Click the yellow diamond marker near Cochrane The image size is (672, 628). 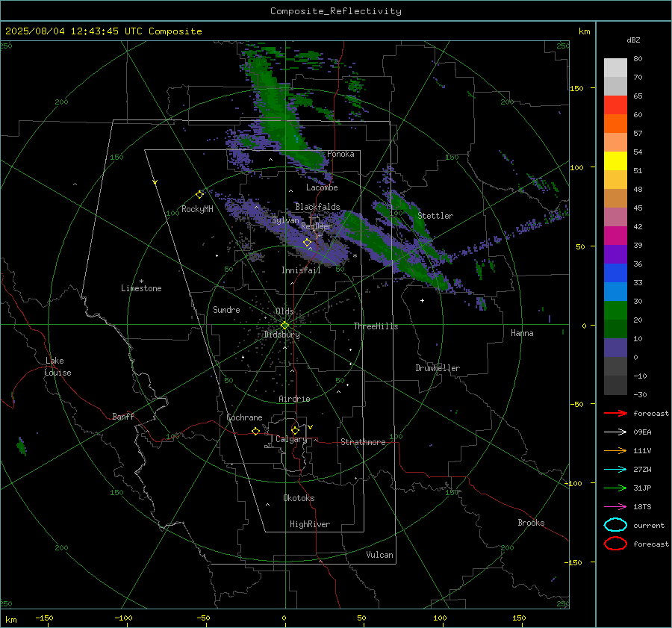pyautogui.click(x=255, y=431)
